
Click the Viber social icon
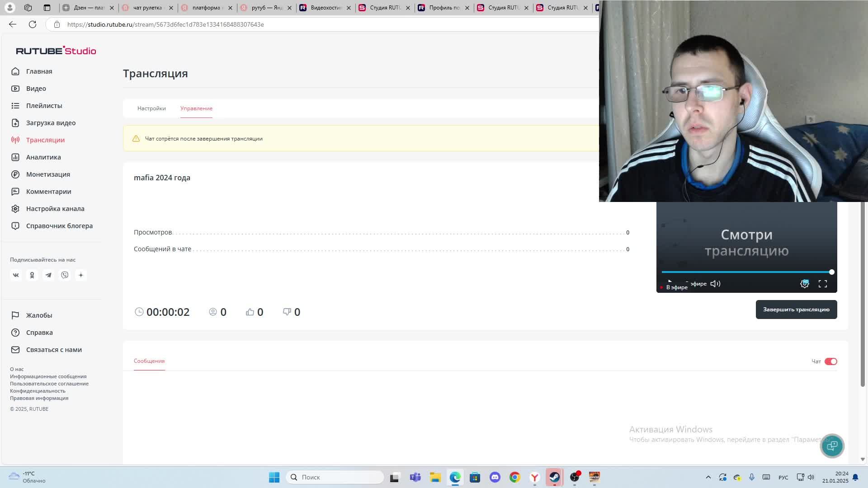pos(65,275)
